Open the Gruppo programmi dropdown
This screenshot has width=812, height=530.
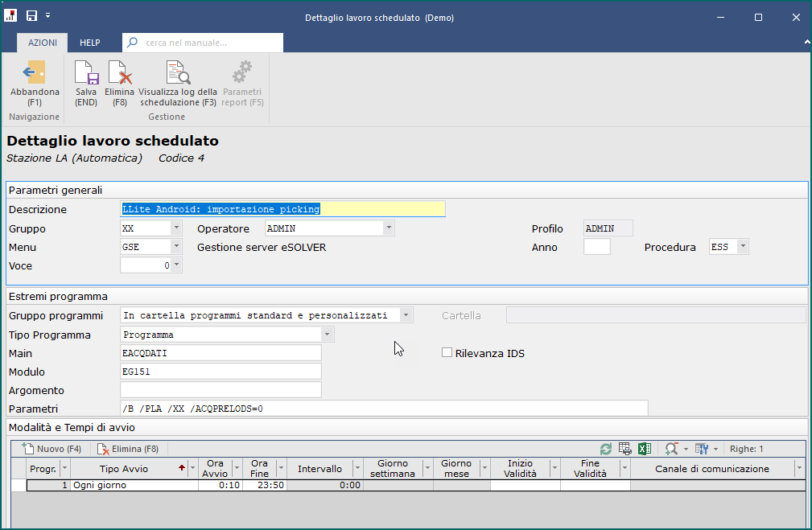406,315
